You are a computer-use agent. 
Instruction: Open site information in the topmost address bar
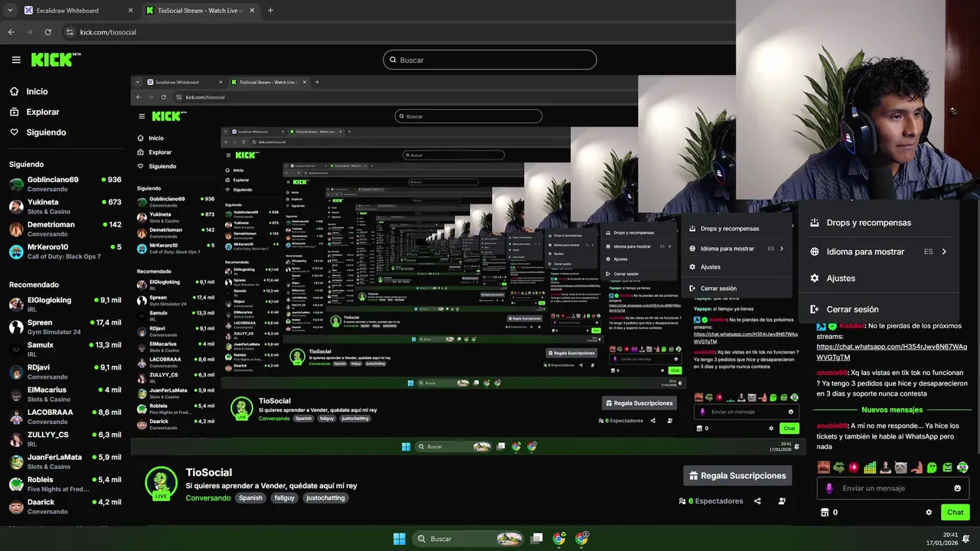tap(70, 32)
